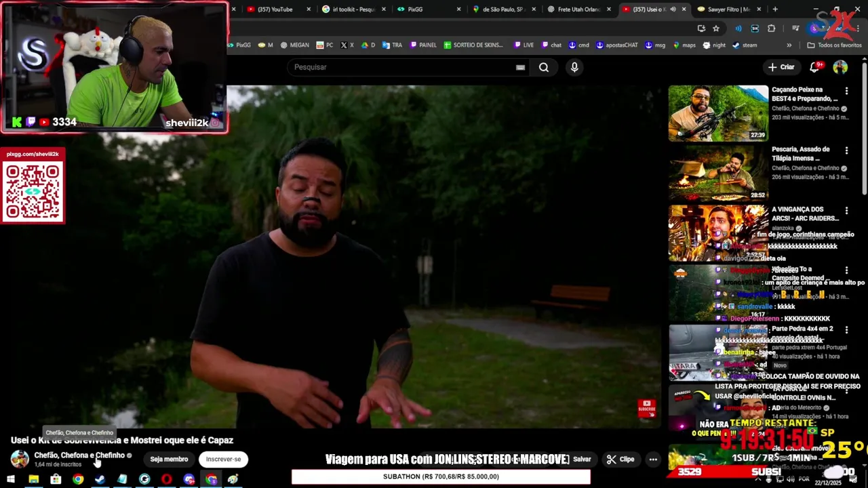The height and width of the screenshot is (488, 868).
Task: Click the red SUBSCRIBE watermark on the video
Action: click(x=647, y=407)
